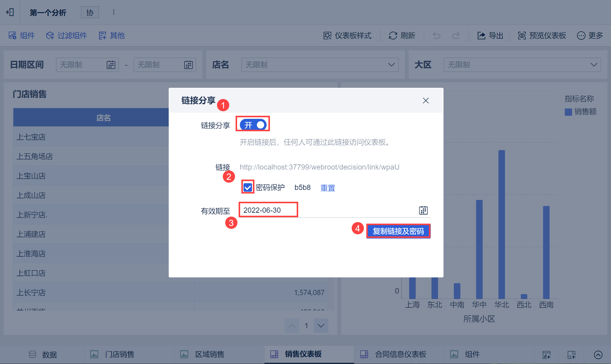Click scroll-to-top circle icon in bottom bar
This screenshot has width=611, height=364.
click(x=598, y=355)
